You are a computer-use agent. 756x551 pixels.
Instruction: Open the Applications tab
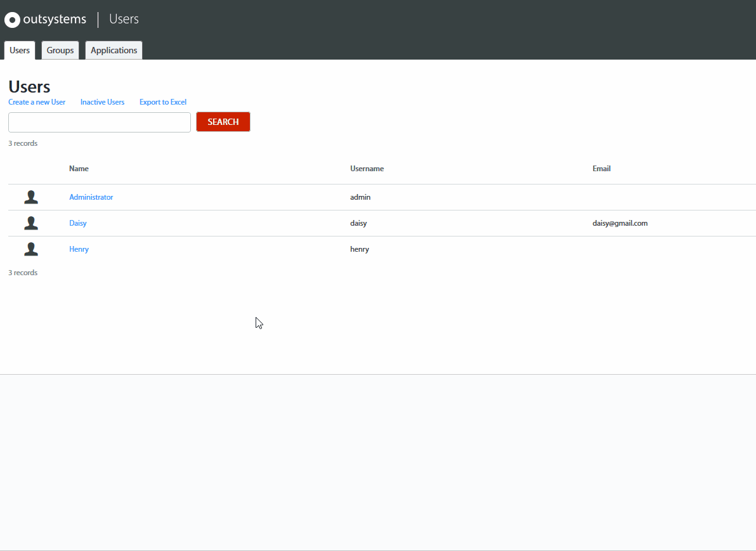[x=114, y=50]
